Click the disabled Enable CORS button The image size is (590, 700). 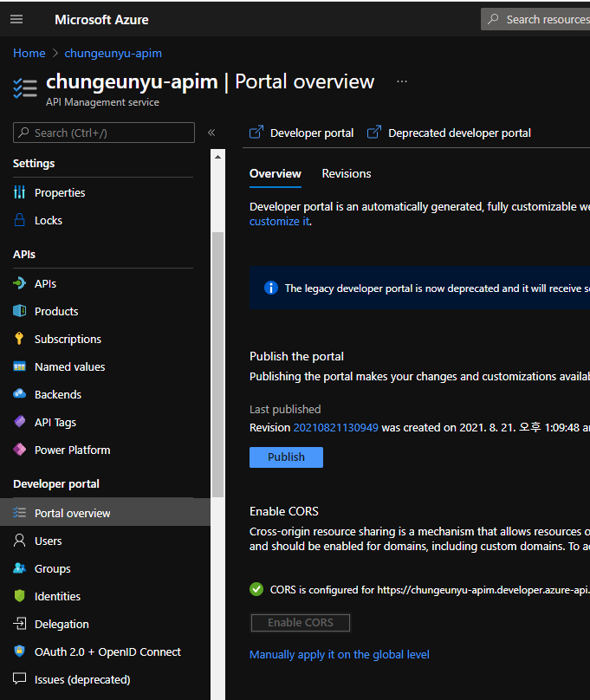pos(301,622)
